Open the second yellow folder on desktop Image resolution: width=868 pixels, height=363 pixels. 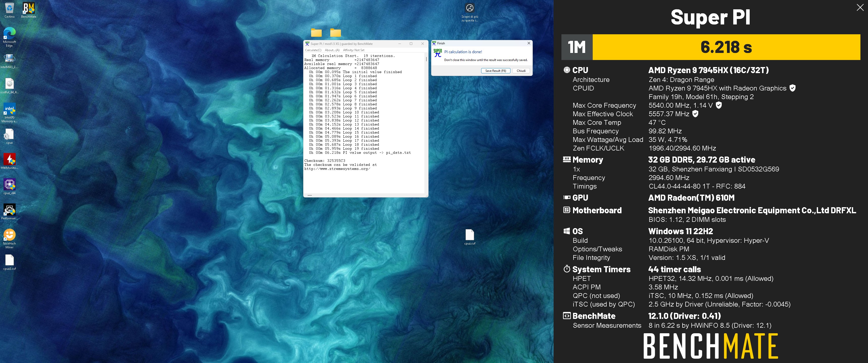pos(335,33)
